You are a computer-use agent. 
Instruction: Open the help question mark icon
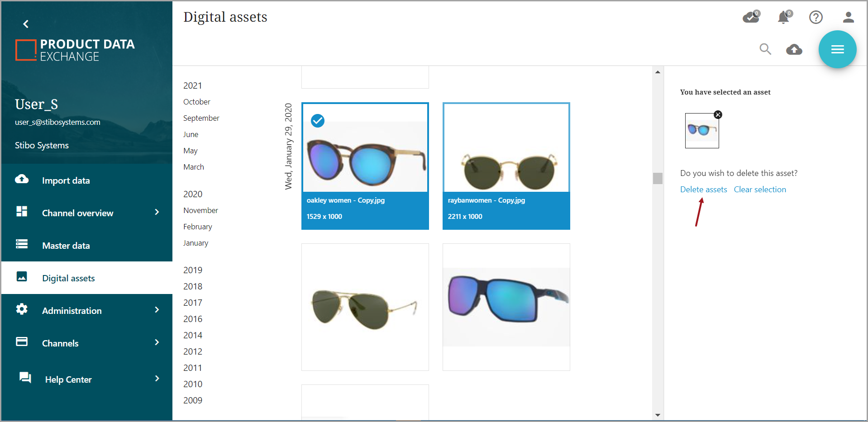tap(816, 18)
